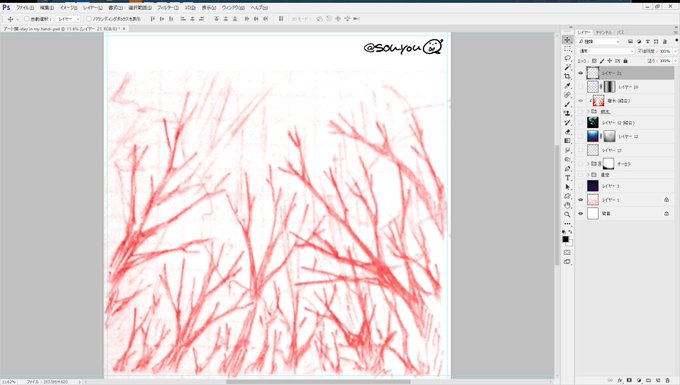Expand the 星空 layer group
This screenshot has width=680, height=385.
pos(588,175)
